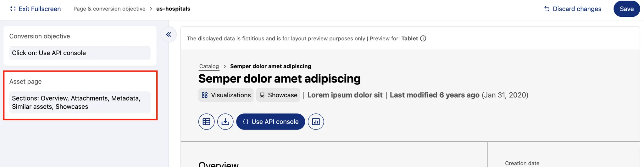The image size is (644, 167).
Task: Go to Page & conversion objective breadcrumb
Action: [109, 9]
